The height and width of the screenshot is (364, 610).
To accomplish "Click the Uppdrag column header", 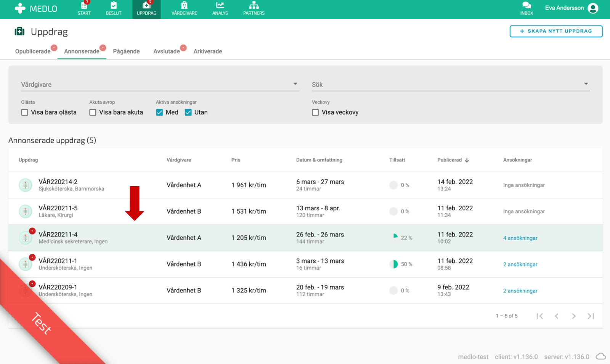I will coord(28,160).
